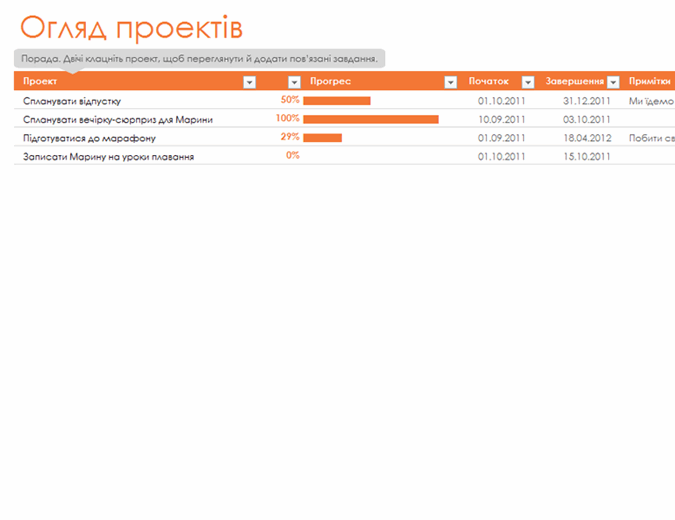
Task: Click the full progress bar for вечірку-сюрприз
Action: [371, 119]
